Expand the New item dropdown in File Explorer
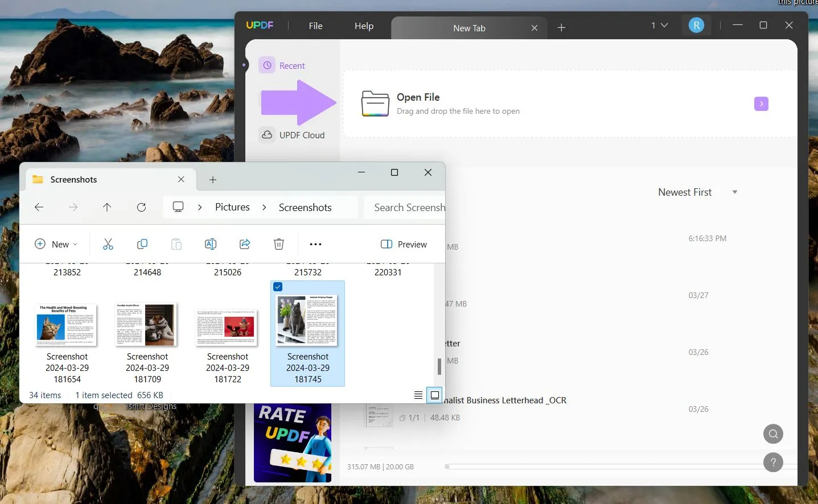Screen dimensions: 818x504 point(56,244)
